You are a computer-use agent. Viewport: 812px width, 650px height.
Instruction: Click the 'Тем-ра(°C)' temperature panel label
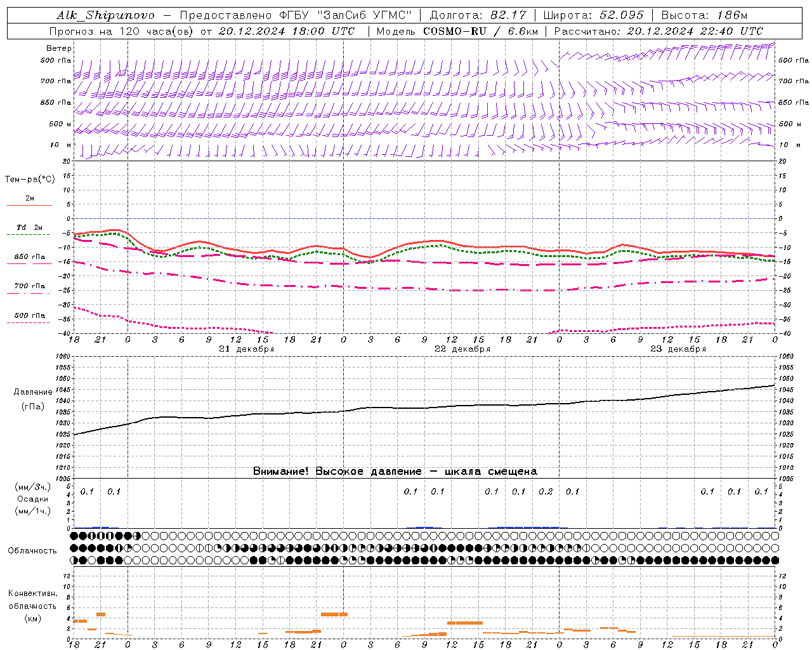tap(30, 180)
